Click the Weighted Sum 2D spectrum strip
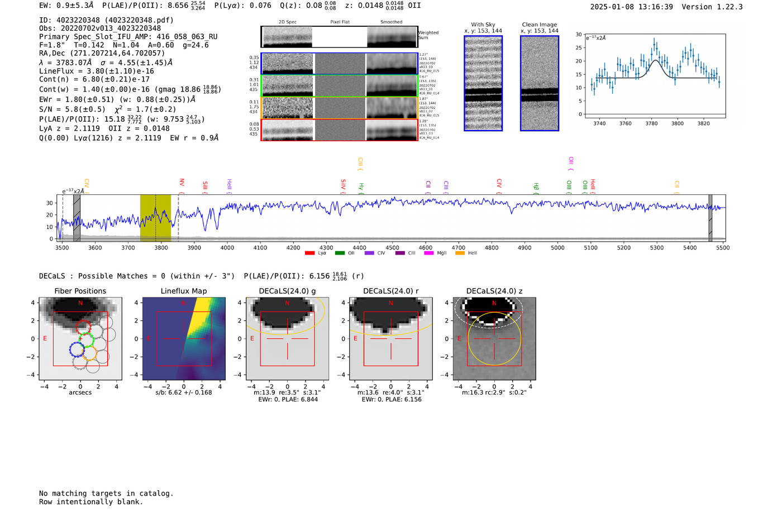This screenshot has width=782, height=532. [x=340, y=37]
